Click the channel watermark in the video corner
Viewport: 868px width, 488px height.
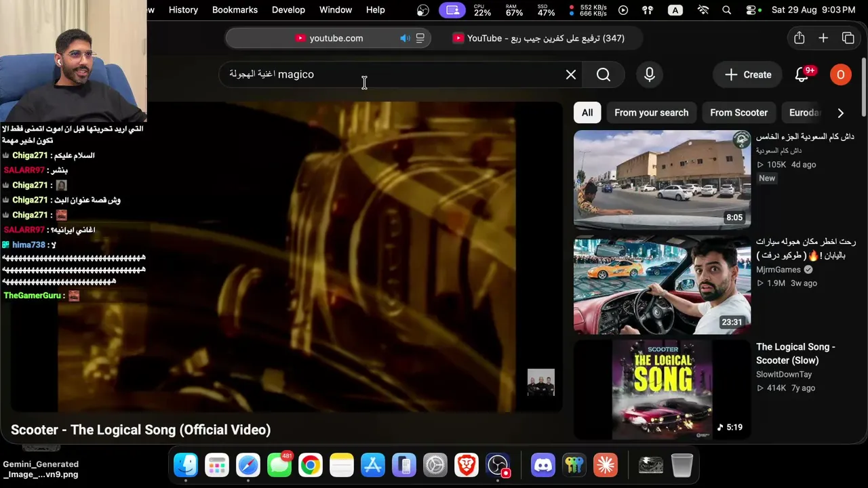click(541, 382)
